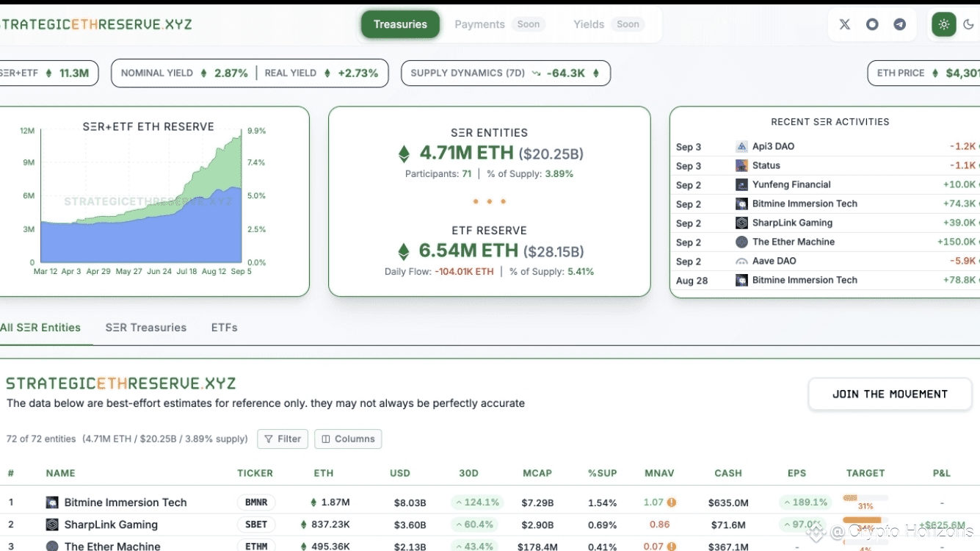Sort by the MNAV column header

click(x=659, y=473)
